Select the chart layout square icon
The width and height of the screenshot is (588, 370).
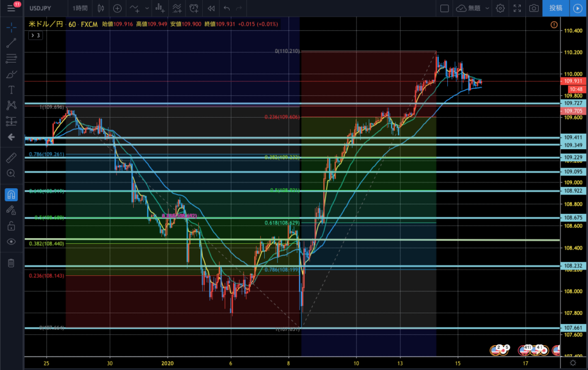pos(444,8)
